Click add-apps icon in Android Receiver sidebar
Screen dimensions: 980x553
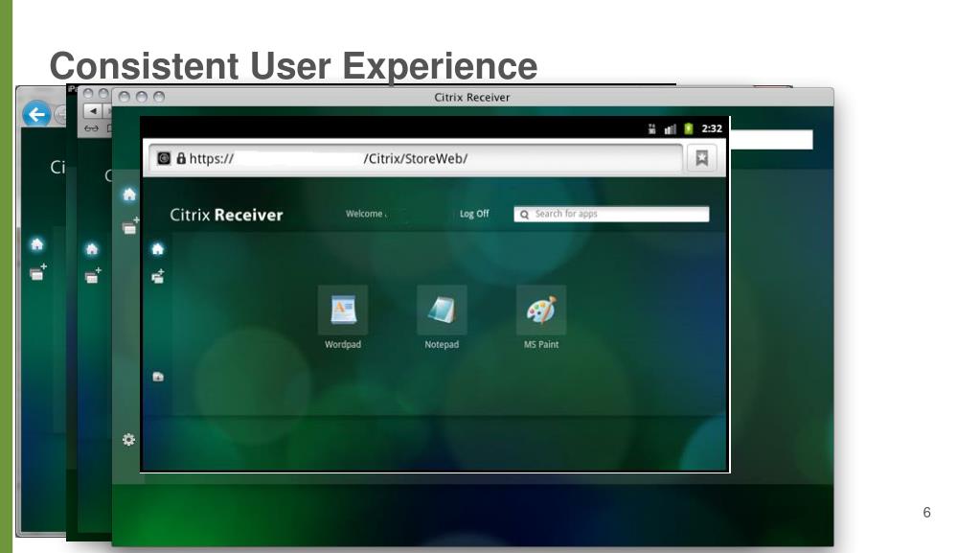coord(158,276)
